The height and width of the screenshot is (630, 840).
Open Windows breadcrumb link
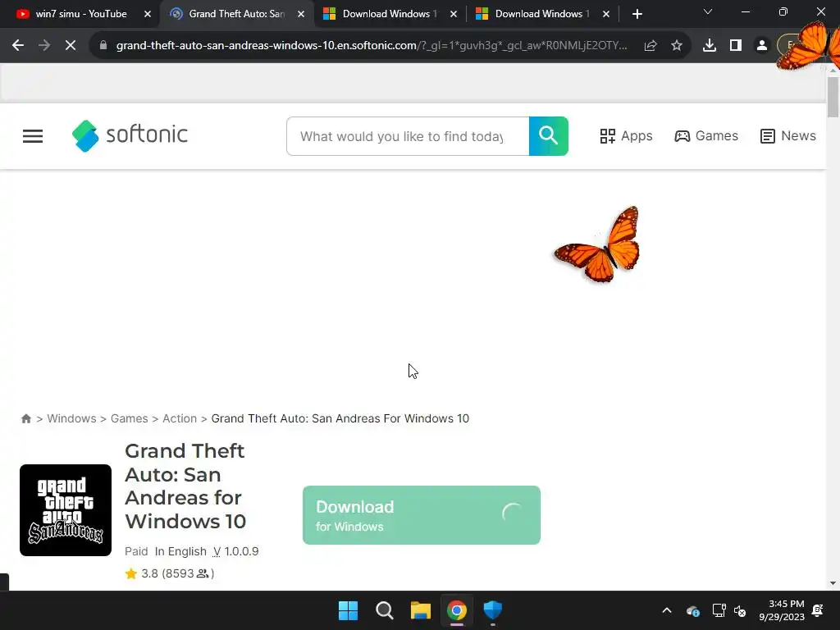tap(71, 418)
